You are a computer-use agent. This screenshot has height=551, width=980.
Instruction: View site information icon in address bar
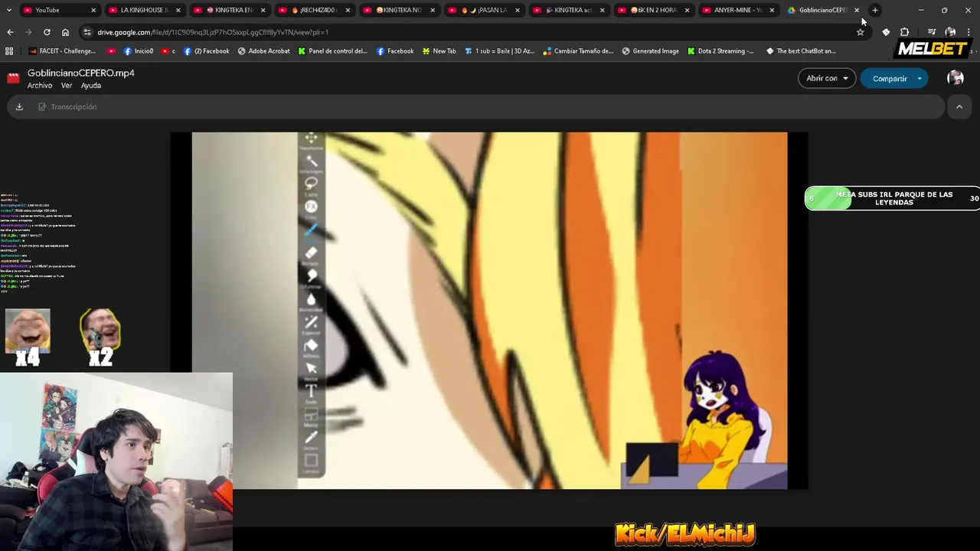point(87,32)
